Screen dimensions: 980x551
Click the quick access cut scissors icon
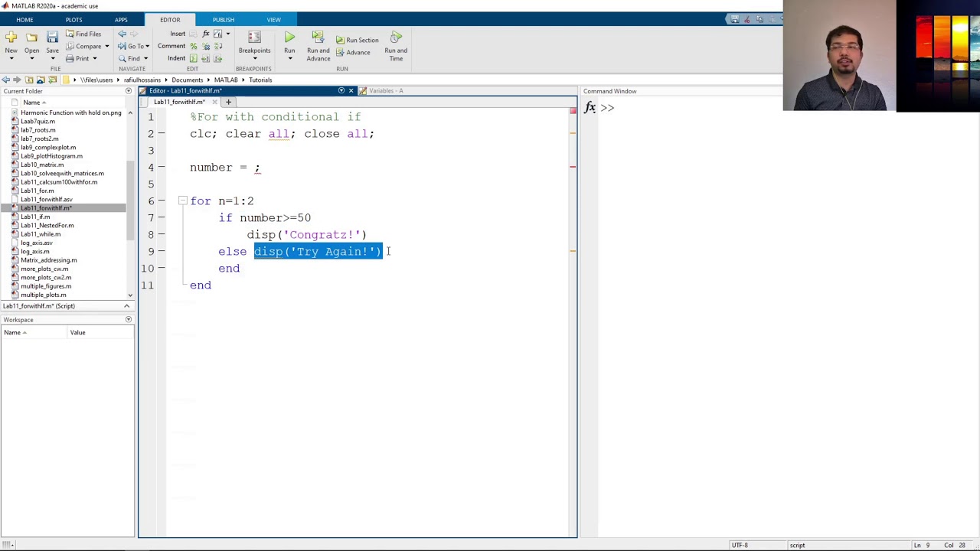point(746,19)
